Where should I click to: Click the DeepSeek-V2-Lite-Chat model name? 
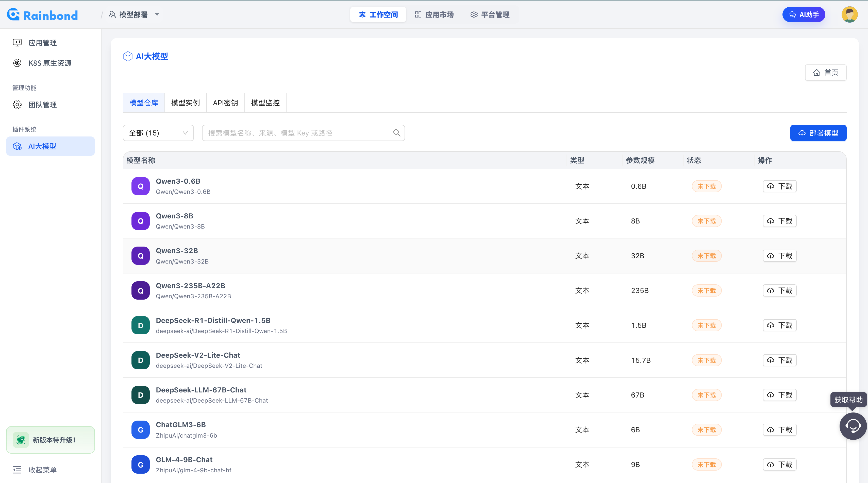(198, 355)
